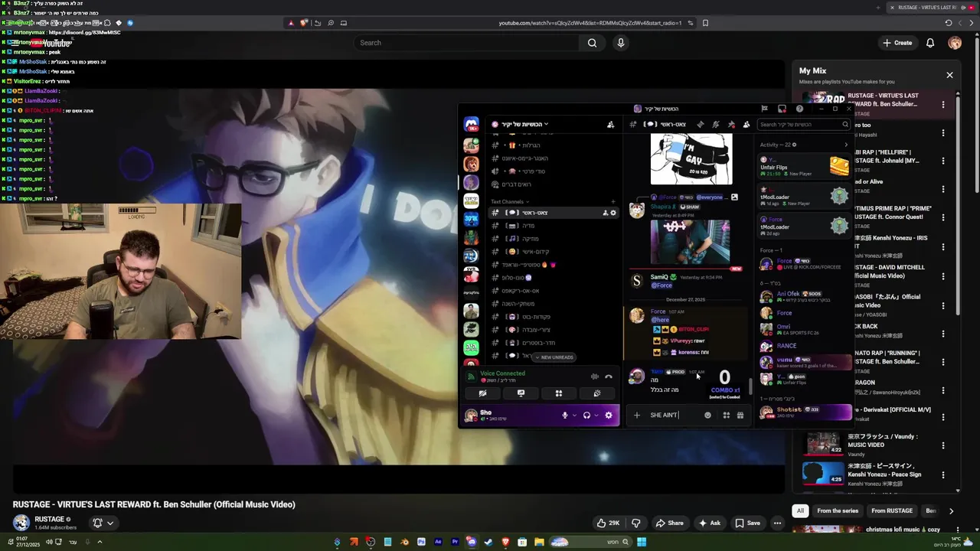
Task: Collapse the Text Channels category
Action: click(509, 201)
